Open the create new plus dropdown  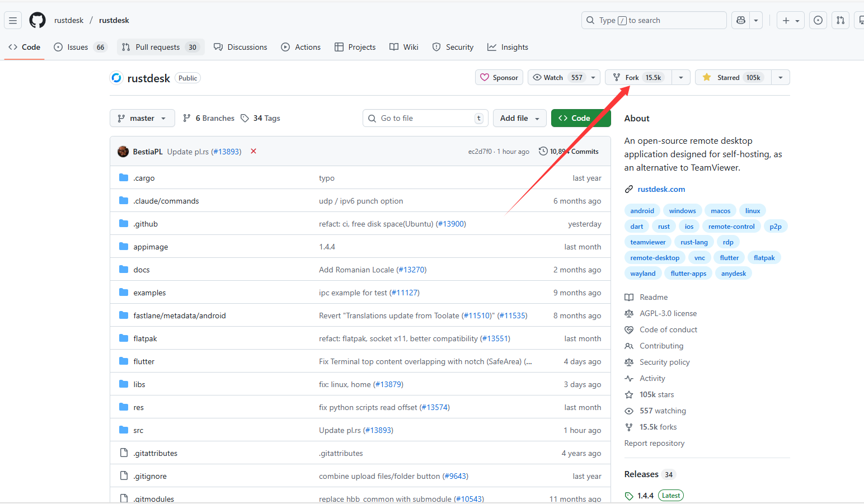point(791,20)
